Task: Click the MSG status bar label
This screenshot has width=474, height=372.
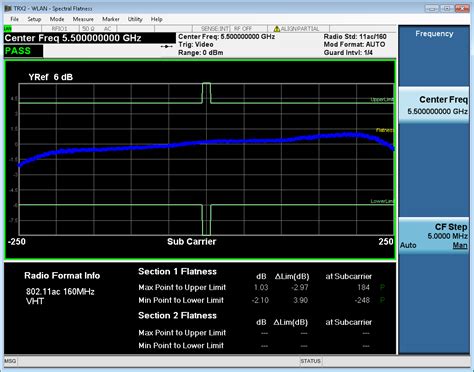Action: pyautogui.click(x=10, y=361)
